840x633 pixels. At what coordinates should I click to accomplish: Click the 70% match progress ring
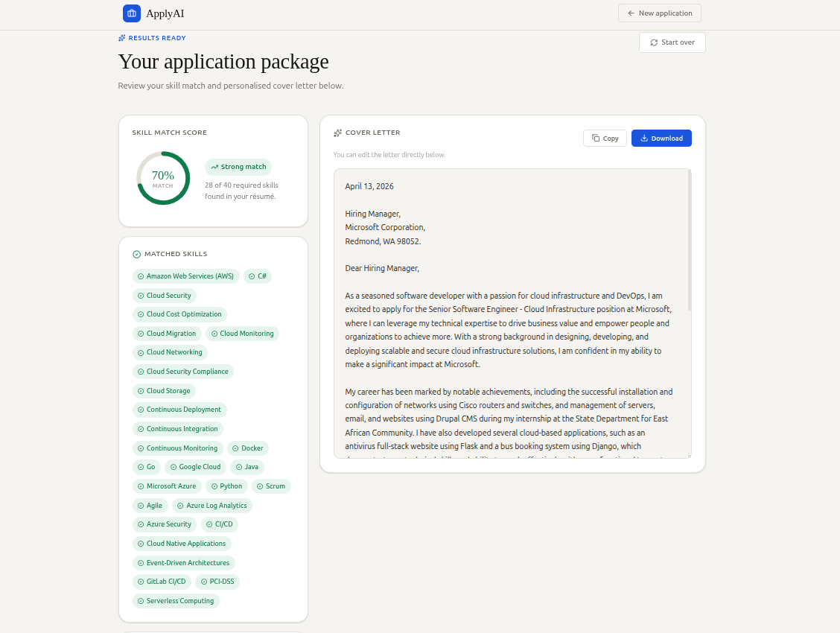[163, 178]
